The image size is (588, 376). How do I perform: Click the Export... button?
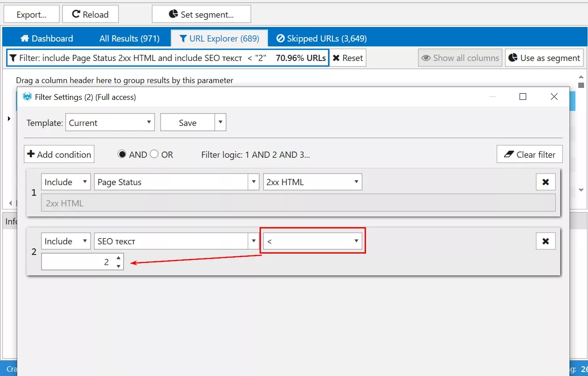(31, 14)
